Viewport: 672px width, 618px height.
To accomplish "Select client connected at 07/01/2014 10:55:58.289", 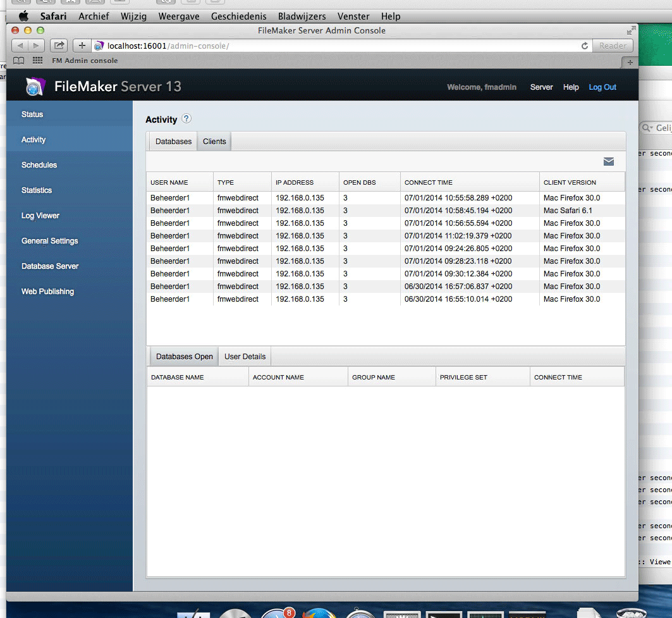I will [x=386, y=198].
